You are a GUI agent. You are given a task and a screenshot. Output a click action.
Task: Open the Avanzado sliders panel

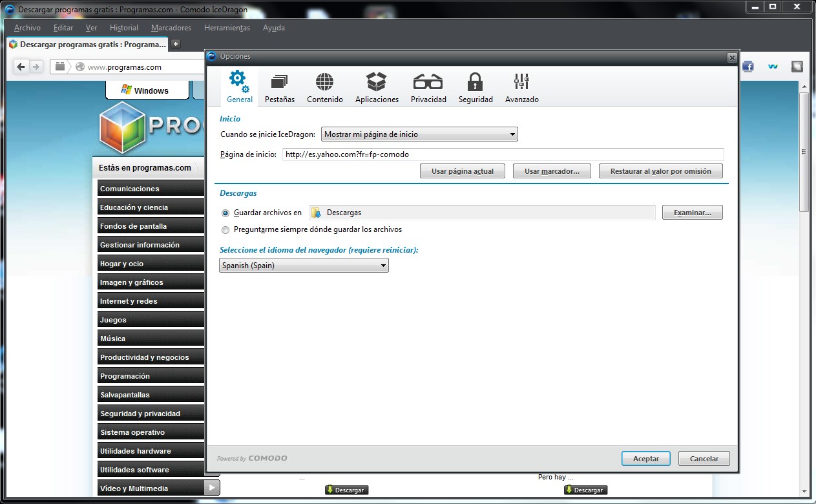point(521,87)
